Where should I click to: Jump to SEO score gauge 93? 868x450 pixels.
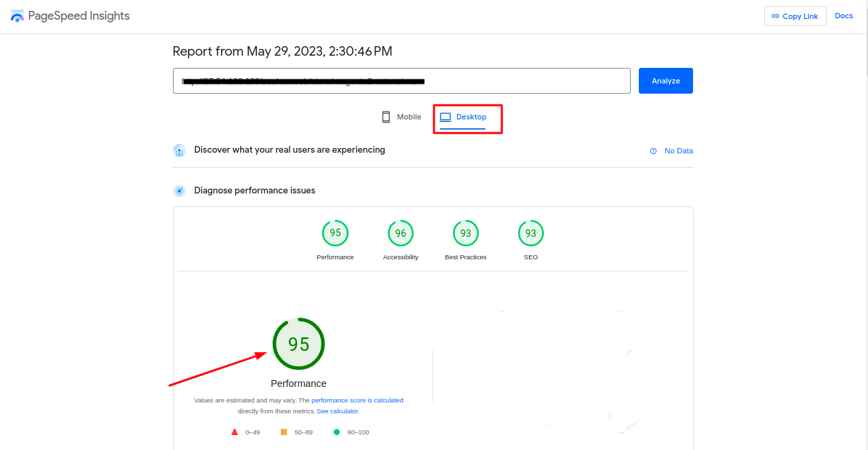(x=531, y=233)
